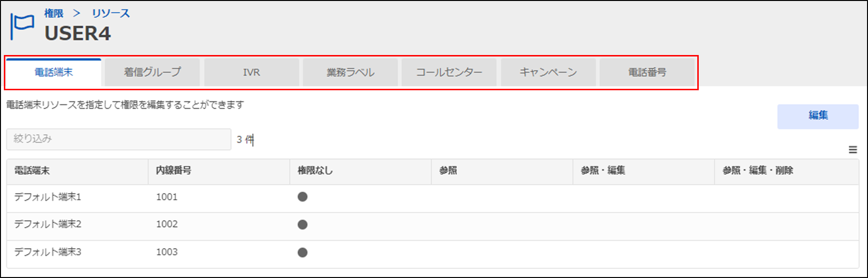Switch to the 電話端末 tab
Screen dimensions: 868x278
point(54,72)
